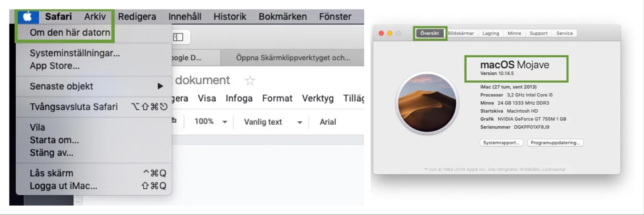Open Systeminställningar from Apple menu
The width and height of the screenshot is (644, 215).
pyautogui.click(x=75, y=53)
